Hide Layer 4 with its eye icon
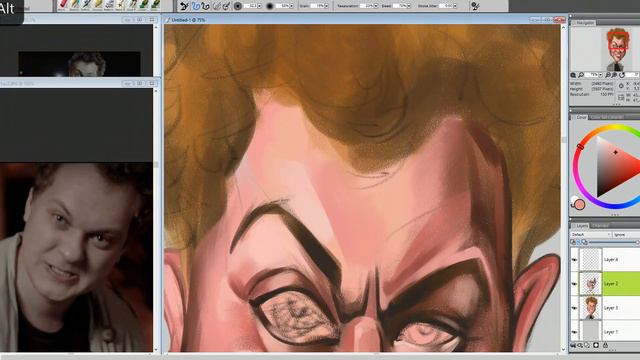The image size is (640, 360). click(x=575, y=260)
